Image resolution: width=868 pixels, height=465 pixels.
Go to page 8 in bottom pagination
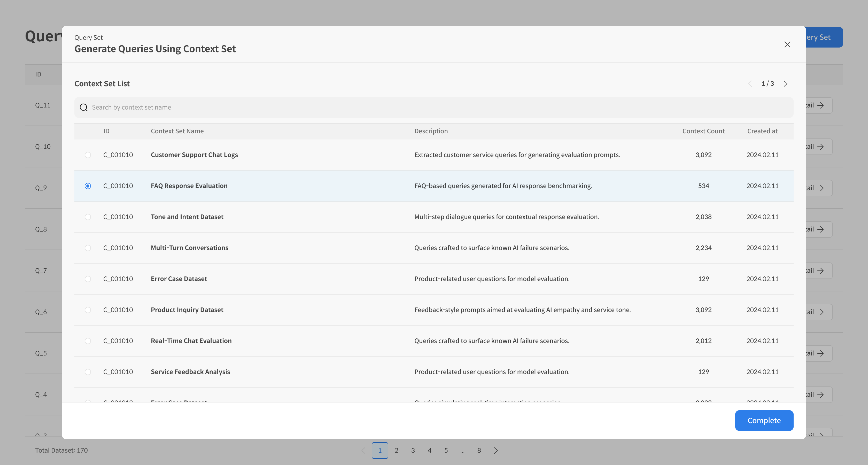coord(479,451)
